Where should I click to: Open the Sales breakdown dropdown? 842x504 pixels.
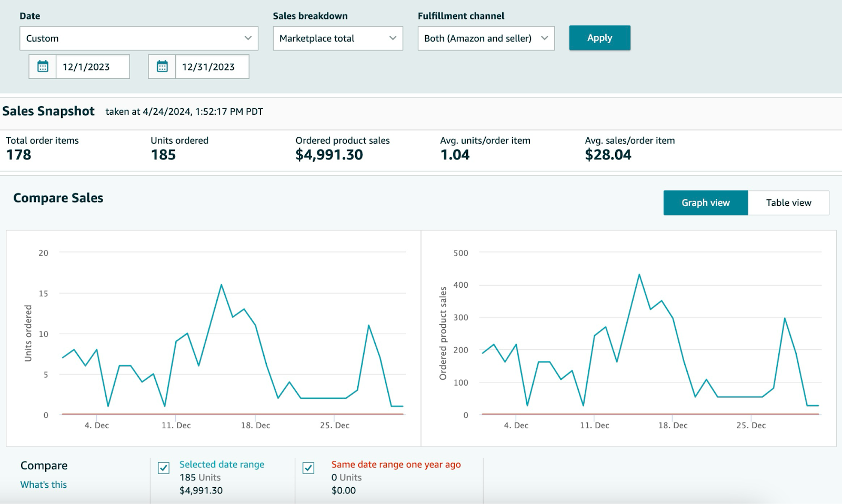point(337,38)
